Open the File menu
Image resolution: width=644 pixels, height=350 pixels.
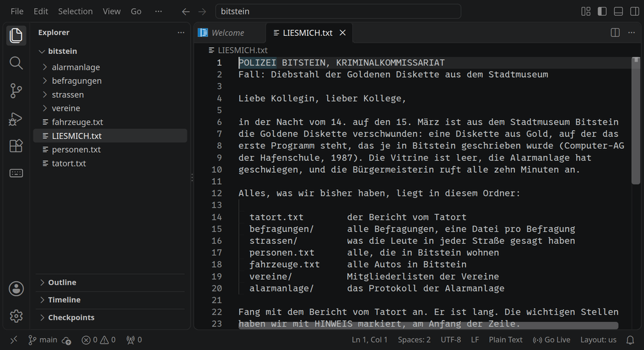(x=17, y=11)
